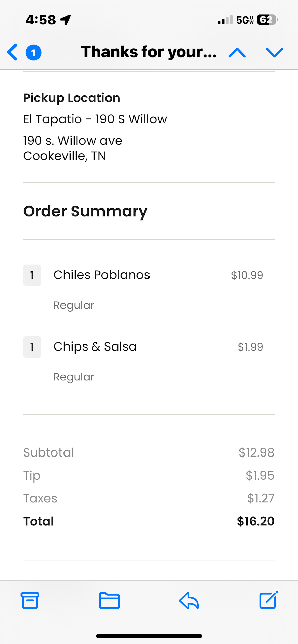Go to next email with down chevron
Screen dimensions: 298x644
(x=274, y=53)
